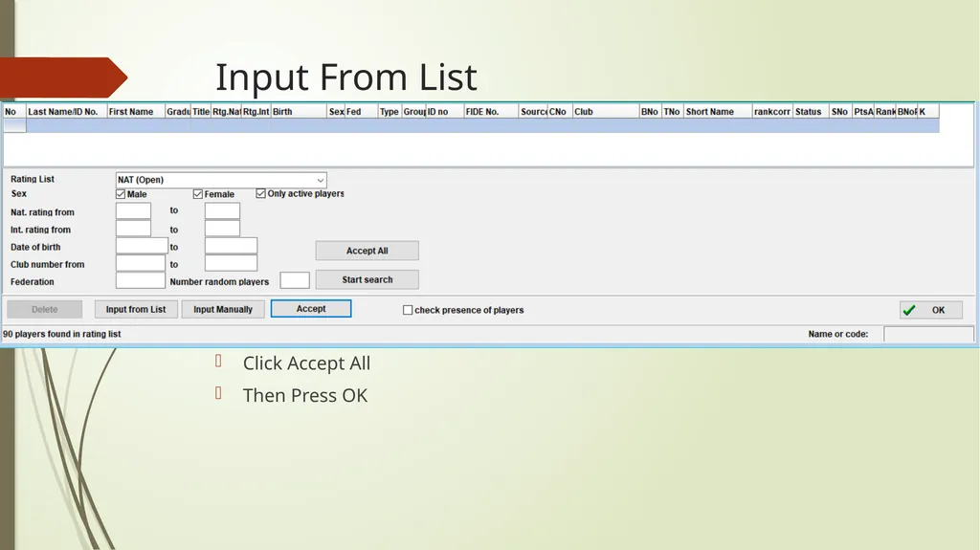Click the Int. rating to field
This screenshot has width=980, height=550.
click(x=222, y=229)
